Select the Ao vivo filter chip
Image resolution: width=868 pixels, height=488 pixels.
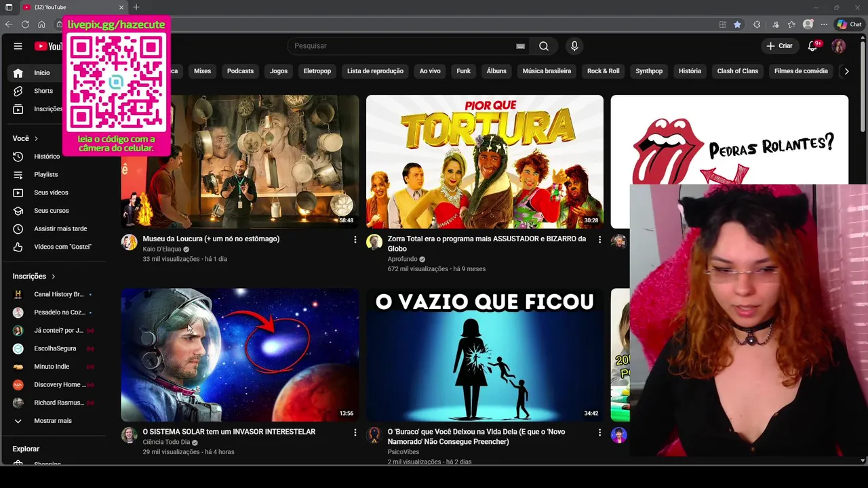point(430,71)
